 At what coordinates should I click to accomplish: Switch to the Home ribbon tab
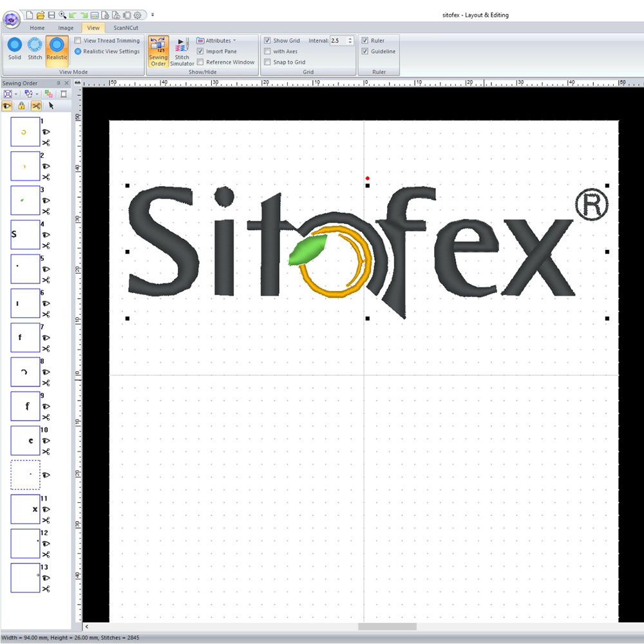[37, 28]
